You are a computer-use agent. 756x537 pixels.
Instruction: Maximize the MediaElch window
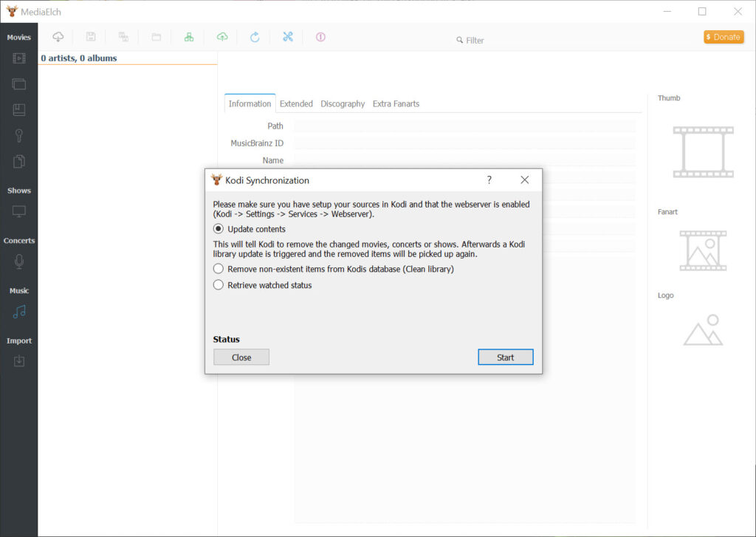click(x=702, y=12)
